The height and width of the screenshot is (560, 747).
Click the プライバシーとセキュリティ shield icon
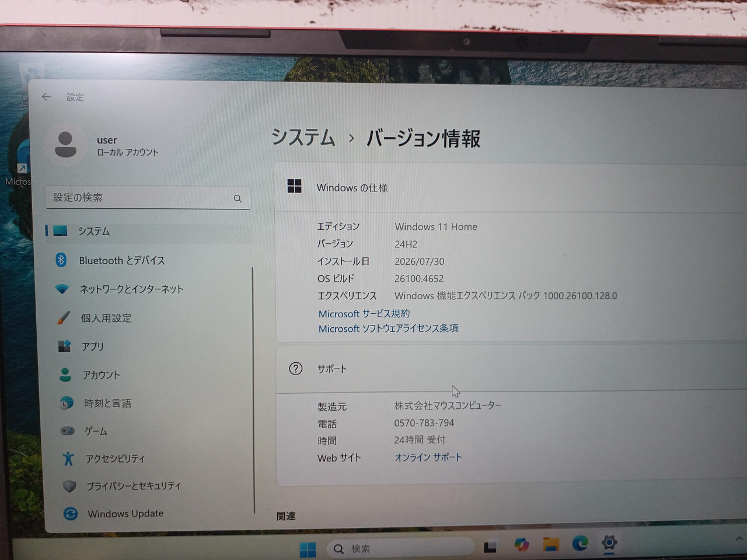pos(69,486)
